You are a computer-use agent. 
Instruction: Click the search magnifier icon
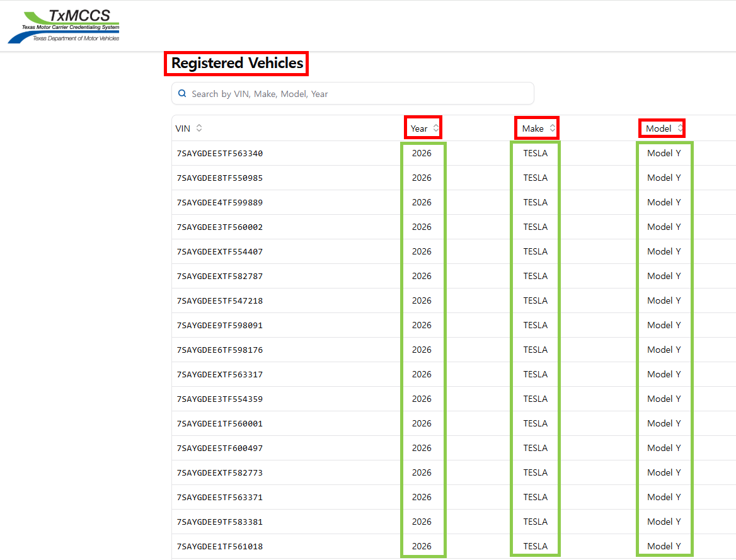pos(182,93)
